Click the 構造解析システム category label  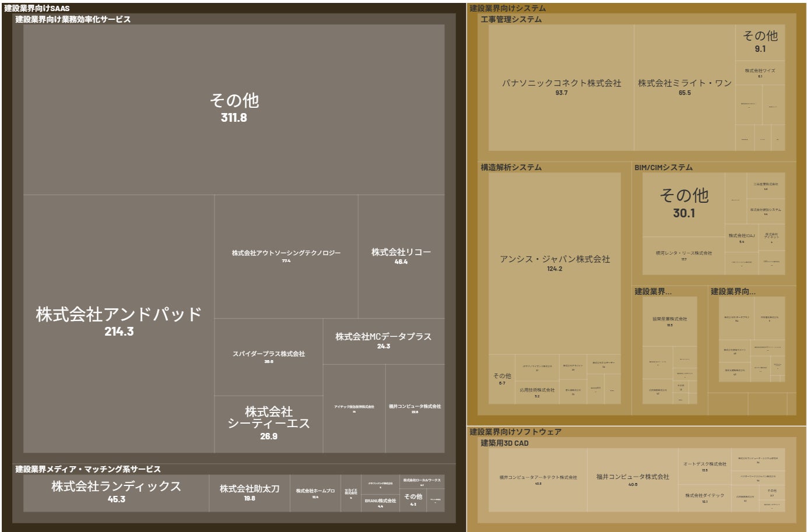point(511,167)
